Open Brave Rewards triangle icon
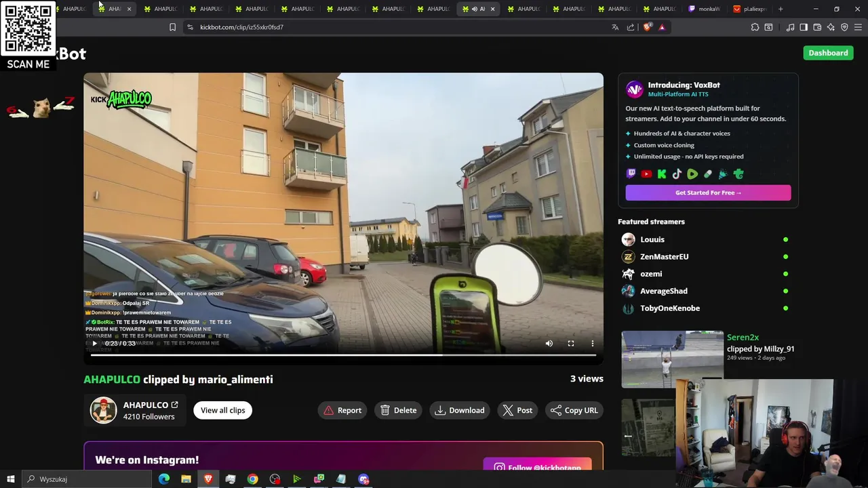The width and height of the screenshot is (868, 488). click(662, 27)
